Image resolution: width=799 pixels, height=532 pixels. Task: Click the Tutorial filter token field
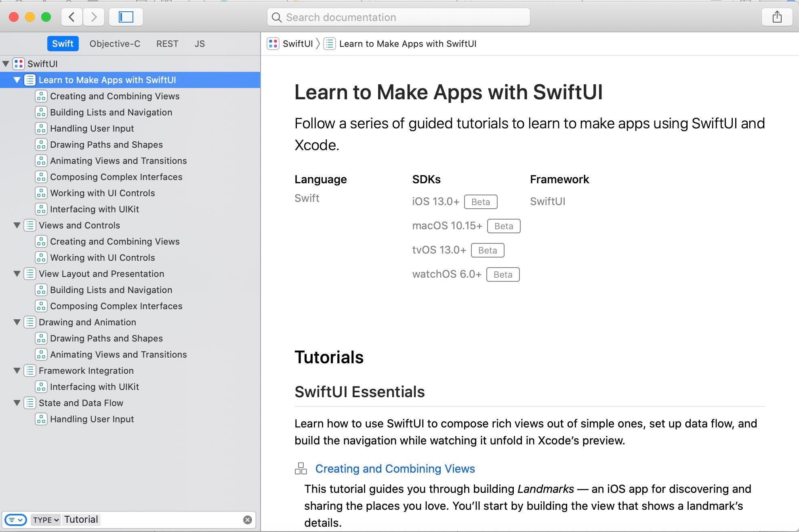point(81,519)
